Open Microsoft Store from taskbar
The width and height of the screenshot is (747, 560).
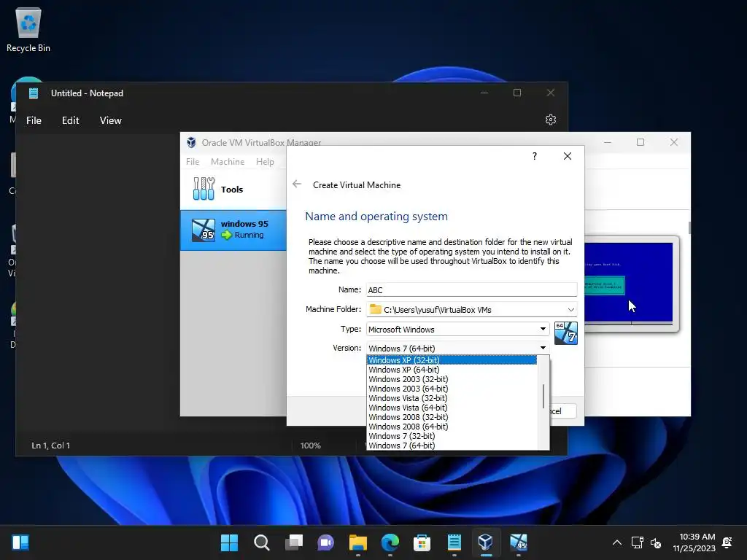[x=422, y=542]
